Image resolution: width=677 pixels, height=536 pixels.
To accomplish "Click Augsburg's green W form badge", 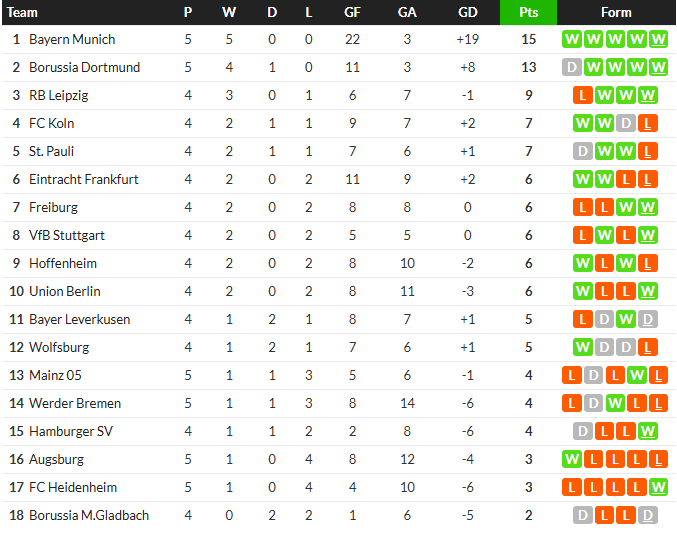I will point(572,459).
